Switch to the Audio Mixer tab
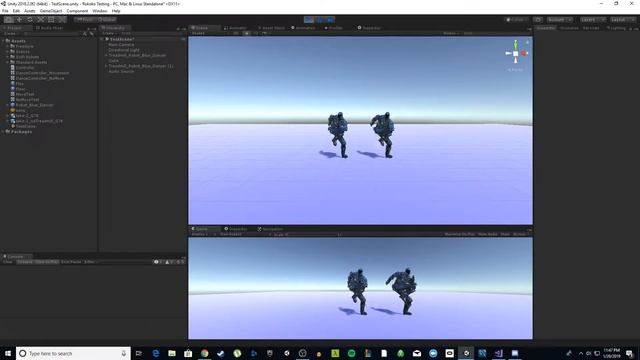This screenshot has width=640, height=360. [50, 28]
